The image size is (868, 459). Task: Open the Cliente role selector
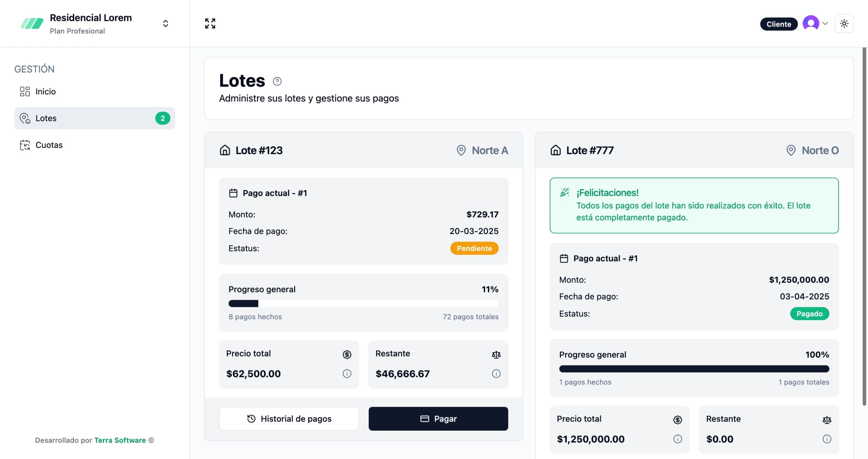(779, 24)
